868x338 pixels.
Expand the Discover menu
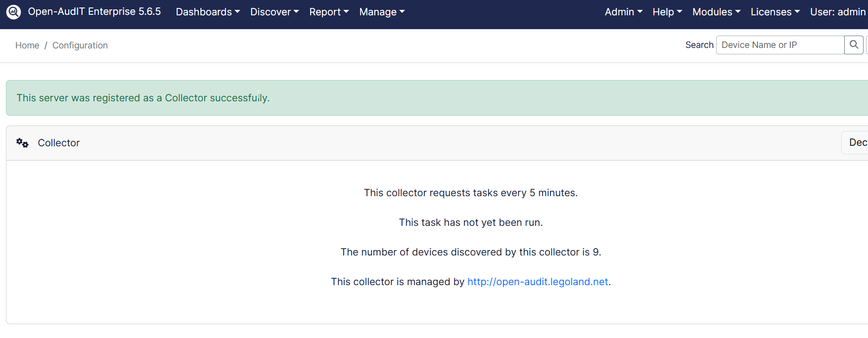tap(274, 12)
